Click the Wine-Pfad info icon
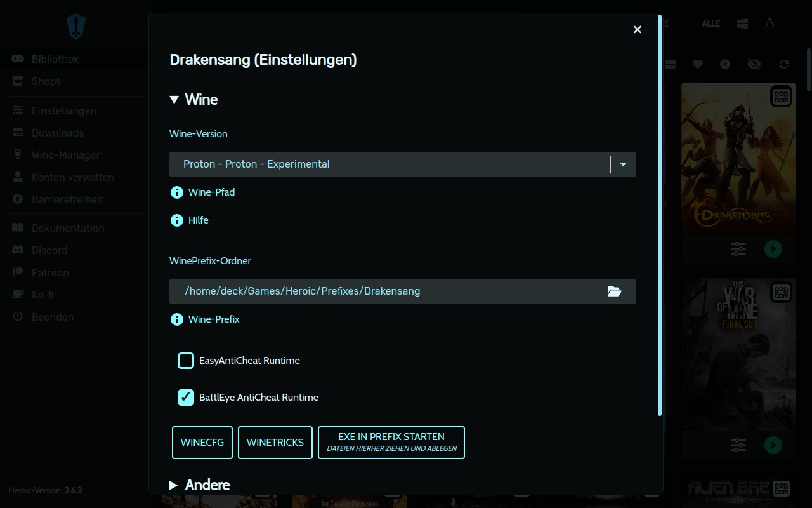Viewport: 812px width, 508px height. [177, 192]
